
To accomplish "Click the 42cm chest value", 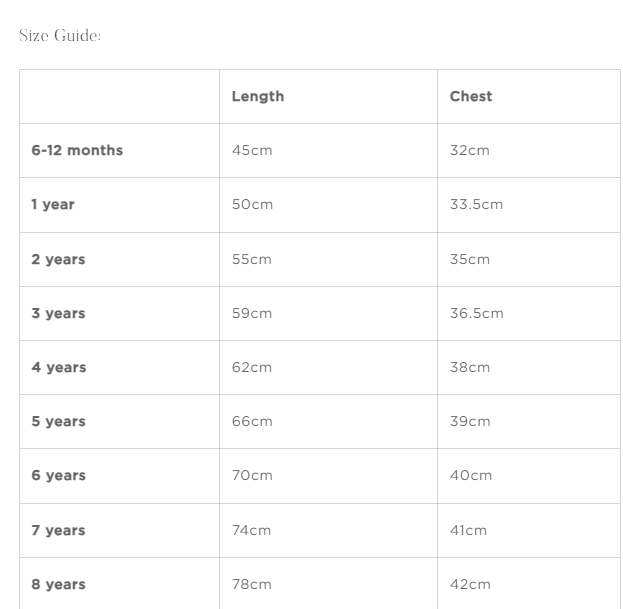I will 470,584.
